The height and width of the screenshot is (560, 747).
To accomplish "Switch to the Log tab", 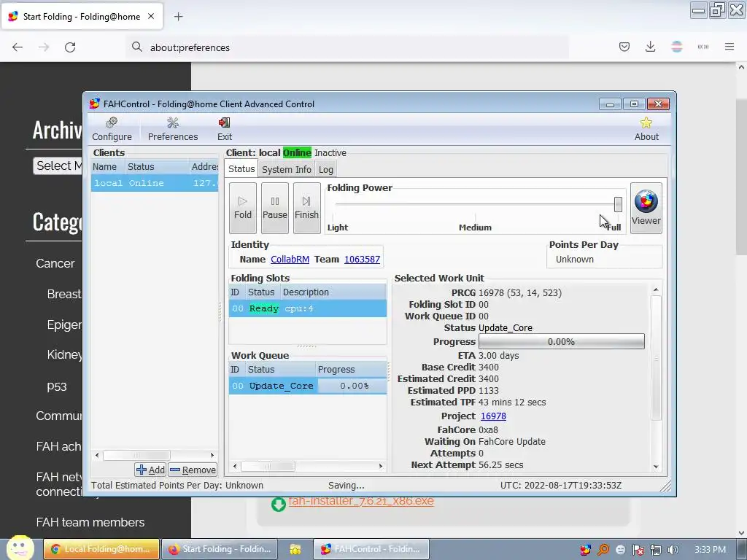I will (x=326, y=169).
